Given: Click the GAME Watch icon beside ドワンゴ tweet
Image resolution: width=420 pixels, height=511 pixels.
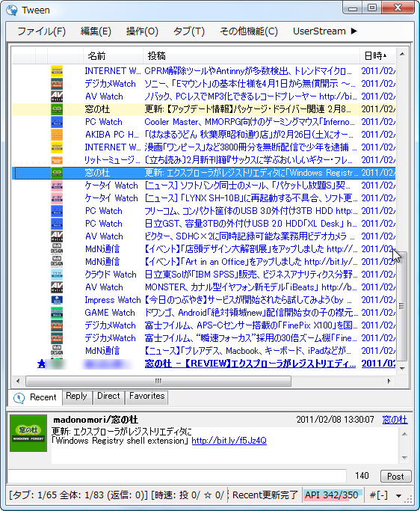Looking at the screenshot, I should [57, 312].
